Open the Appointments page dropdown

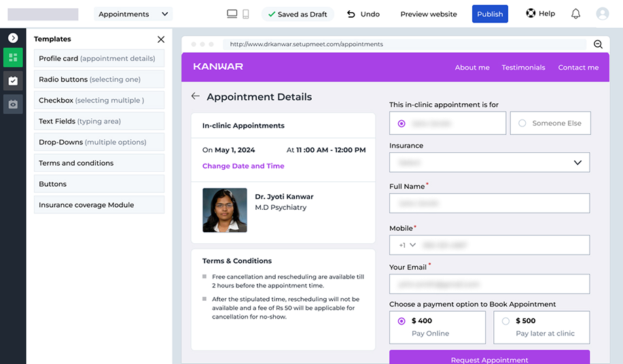pyautogui.click(x=133, y=14)
